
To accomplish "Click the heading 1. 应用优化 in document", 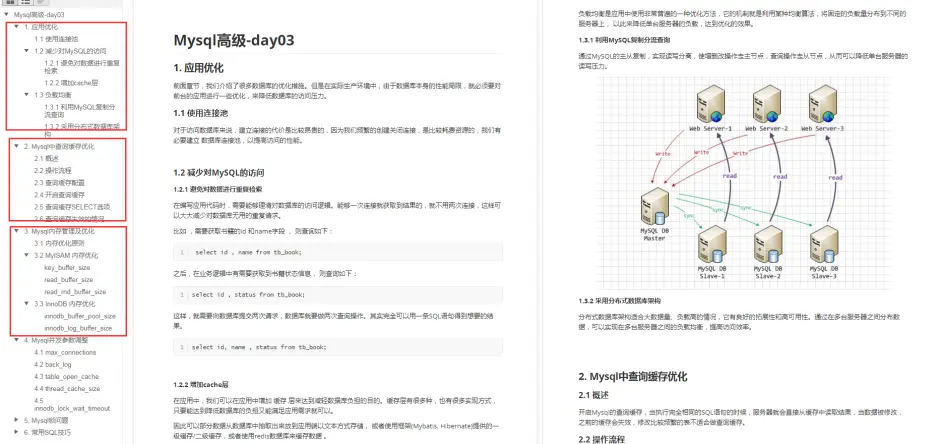I will pyautogui.click(x=198, y=68).
